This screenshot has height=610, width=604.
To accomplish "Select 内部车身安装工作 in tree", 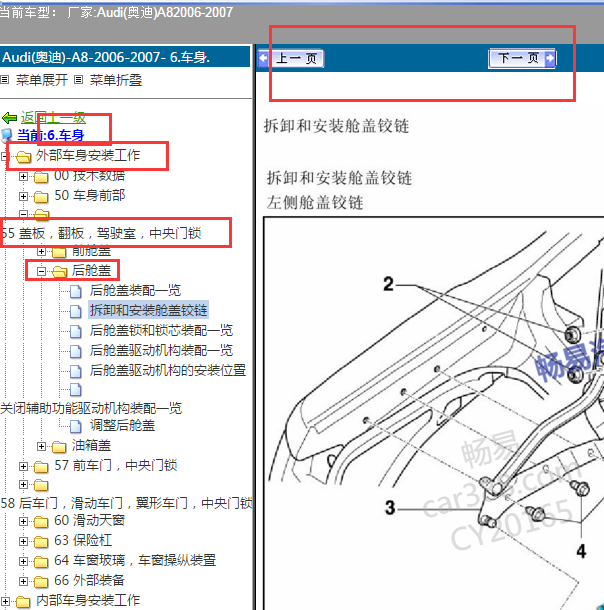I will tap(88, 600).
